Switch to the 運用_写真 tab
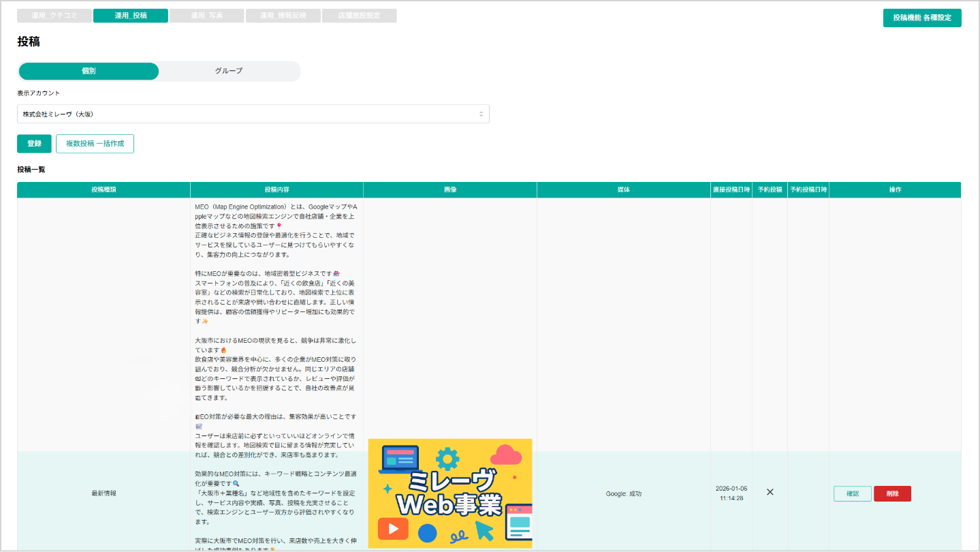980x552 pixels. (206, 16)
